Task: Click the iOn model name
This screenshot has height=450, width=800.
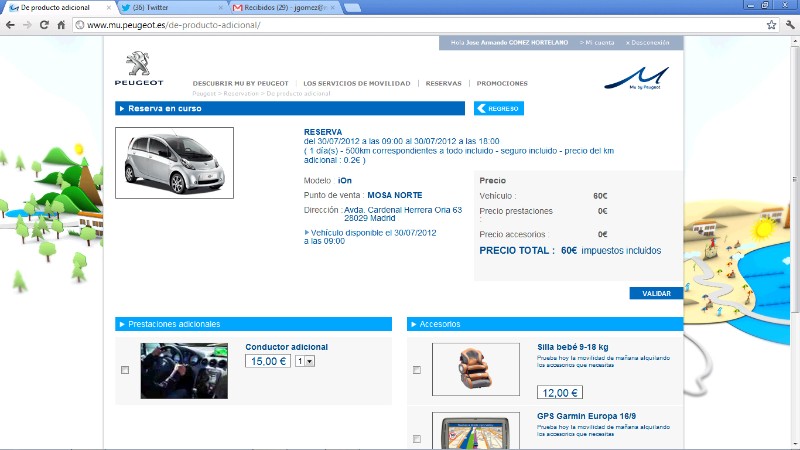Action: pos(344,181)
